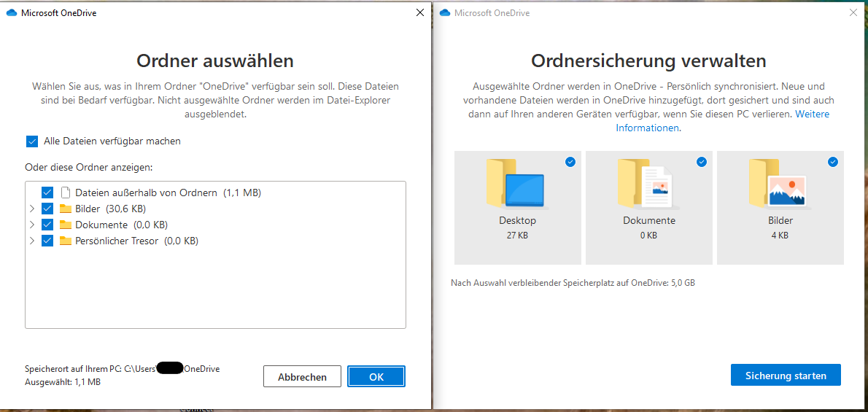Click the '4 KB' size under Bilder tile
Image resolution: width=868 pixels, height=412 pixels.
tap(780, 235)
